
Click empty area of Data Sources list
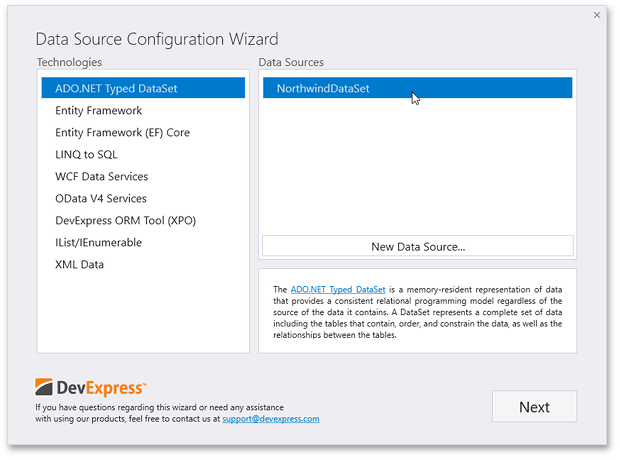418,166
